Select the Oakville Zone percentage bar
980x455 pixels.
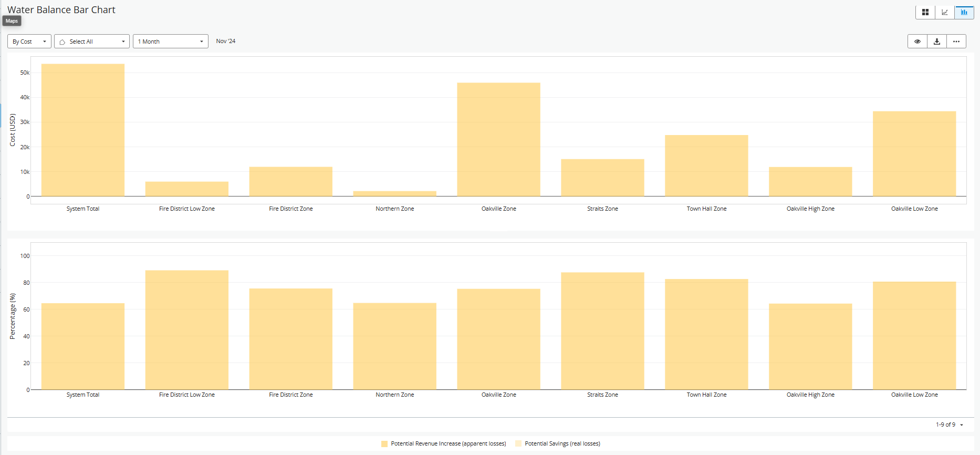(499, 339)
